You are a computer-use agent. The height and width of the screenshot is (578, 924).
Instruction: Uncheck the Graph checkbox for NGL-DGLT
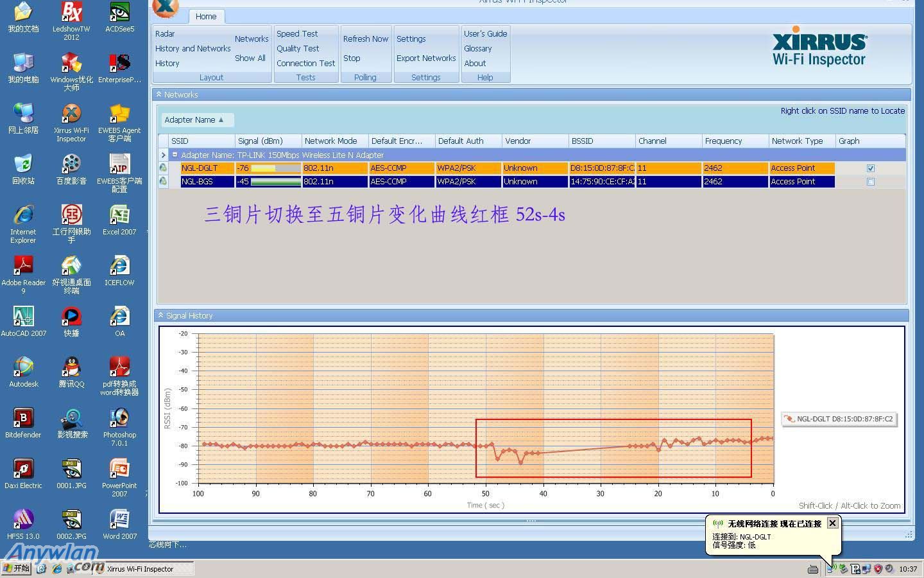click(x=871, y=168)
